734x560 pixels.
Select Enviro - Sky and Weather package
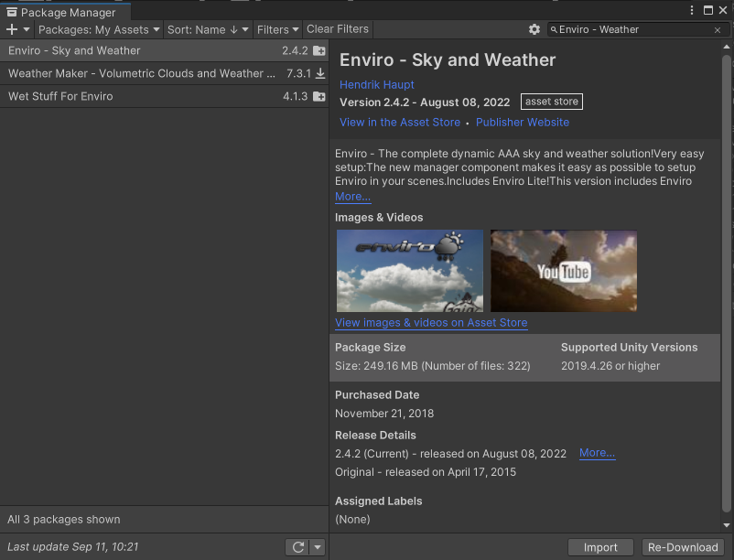click(x=164, y=50)
